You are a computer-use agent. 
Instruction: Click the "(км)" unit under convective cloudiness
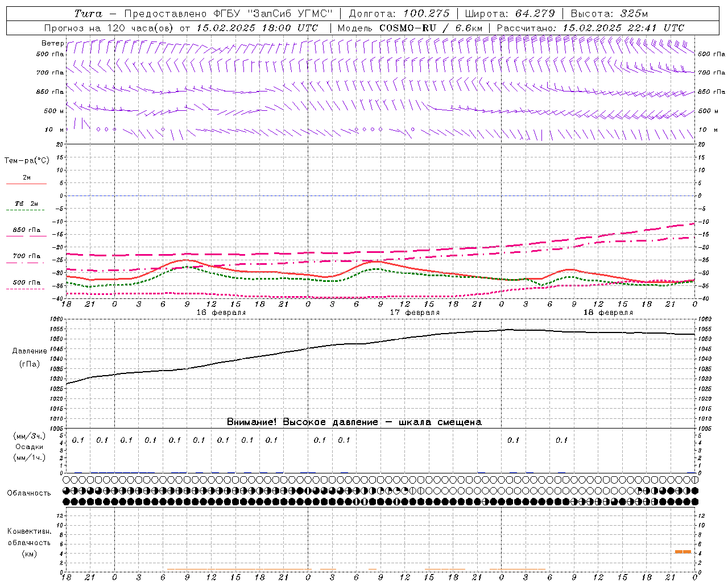click(x=29, y=553)
